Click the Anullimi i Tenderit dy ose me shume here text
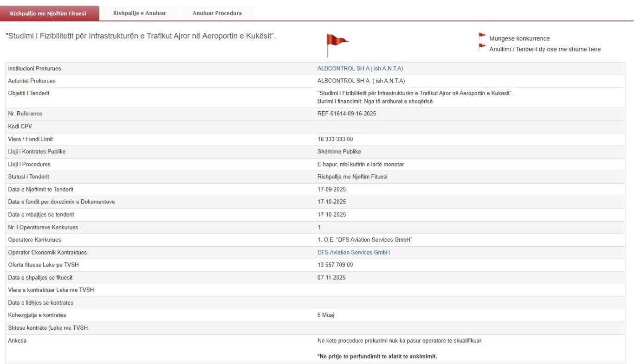Screen dimensions: 635x364 click(544, 50)
